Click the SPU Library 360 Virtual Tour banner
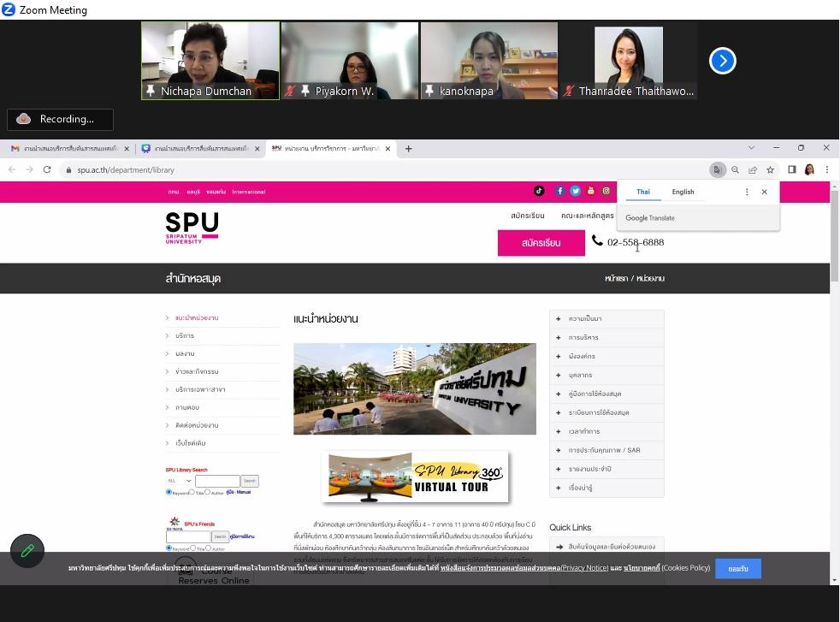 tap(416, 477)
